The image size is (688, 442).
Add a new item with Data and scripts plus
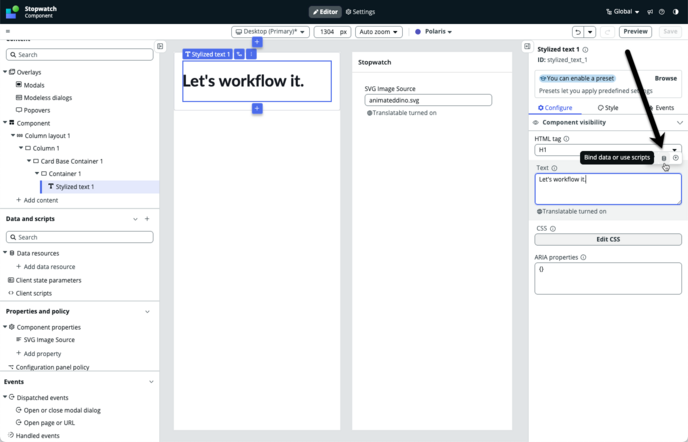tap(147, 219)
